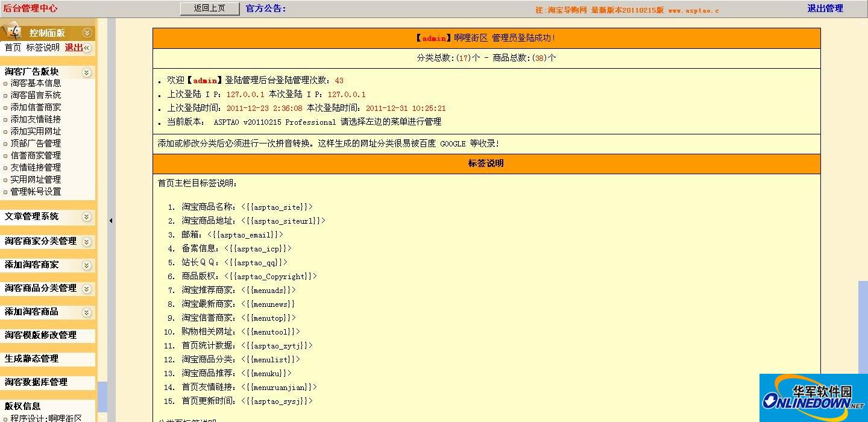Viewport: 868px width, 422px height.
Task: Open the 淘客商家分类管理 chevron expander
Action: click(x=87, y=241)
